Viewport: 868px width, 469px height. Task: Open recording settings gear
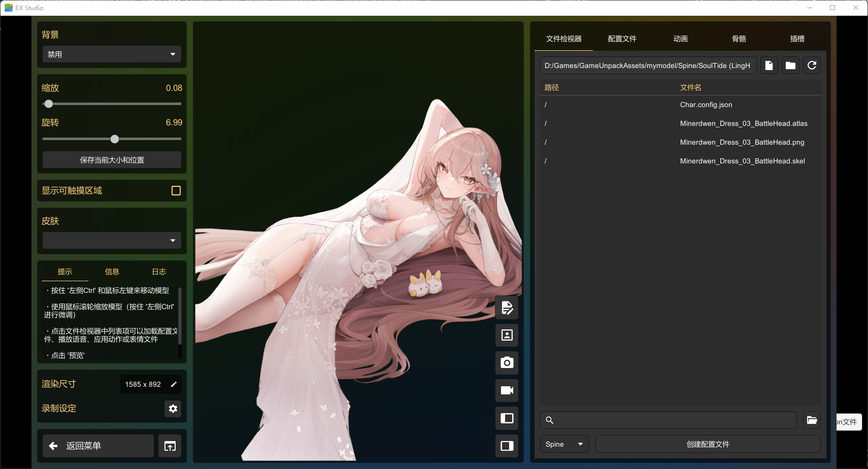(x=173, y=409)
